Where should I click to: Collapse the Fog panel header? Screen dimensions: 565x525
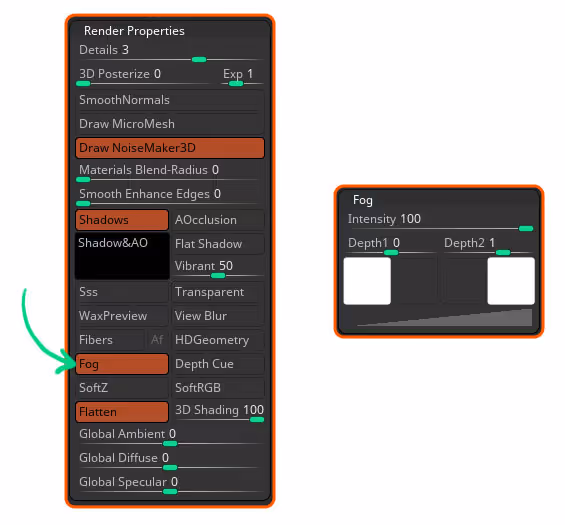pyautogui.click(x=362, y=200)
